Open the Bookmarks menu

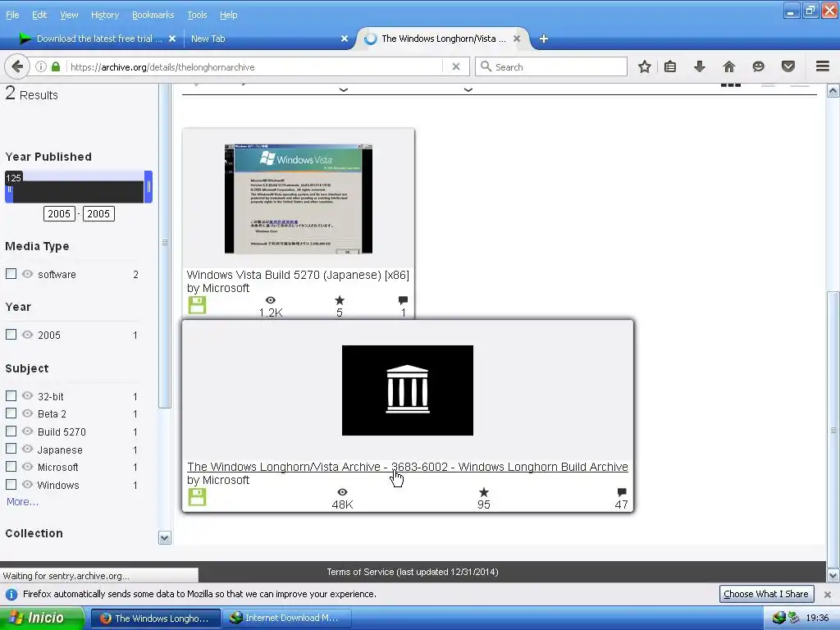[x=153, y=15]
